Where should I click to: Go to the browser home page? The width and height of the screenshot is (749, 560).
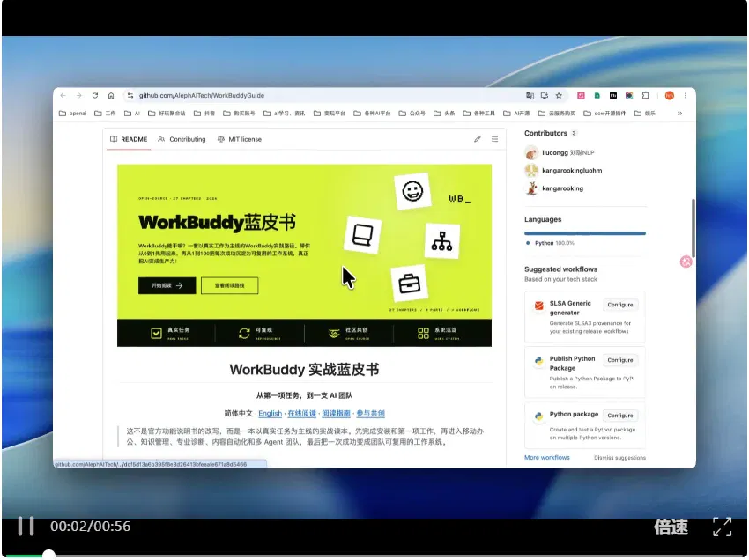click(111, 95)
